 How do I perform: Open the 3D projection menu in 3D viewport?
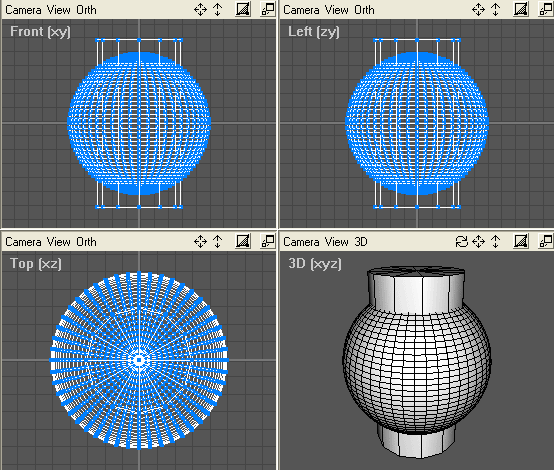click(361, 242)
